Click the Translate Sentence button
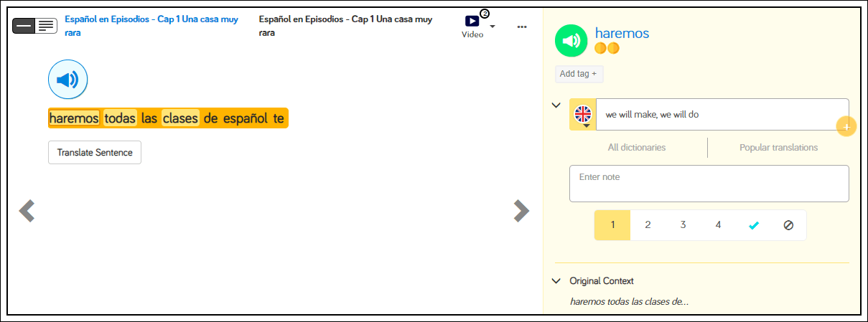 (x=95, y=153)
